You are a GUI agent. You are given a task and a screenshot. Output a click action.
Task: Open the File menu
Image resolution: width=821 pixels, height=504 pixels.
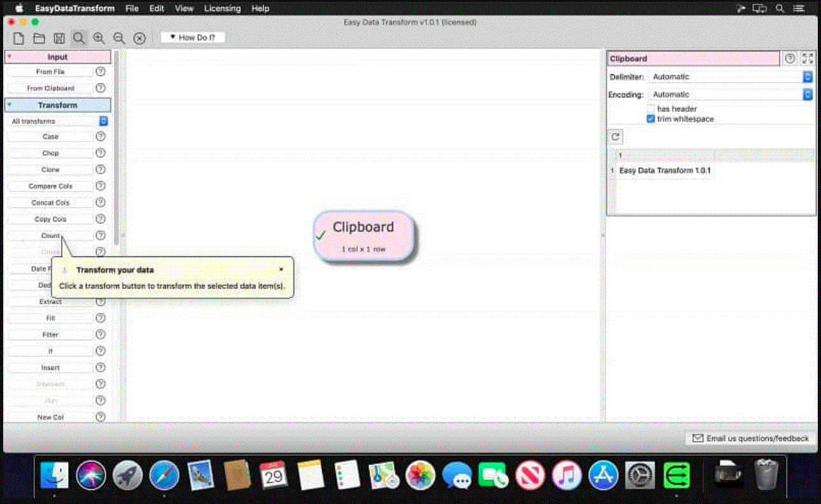132,8
